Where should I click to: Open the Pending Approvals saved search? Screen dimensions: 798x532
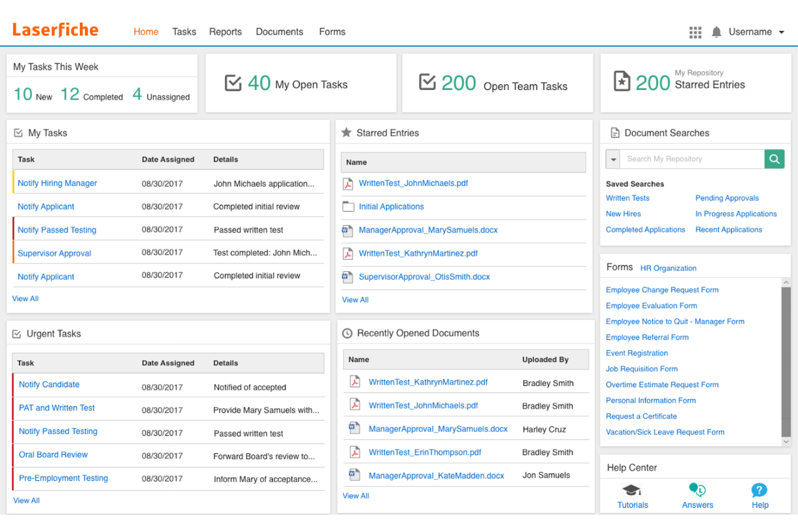[727, 198]
